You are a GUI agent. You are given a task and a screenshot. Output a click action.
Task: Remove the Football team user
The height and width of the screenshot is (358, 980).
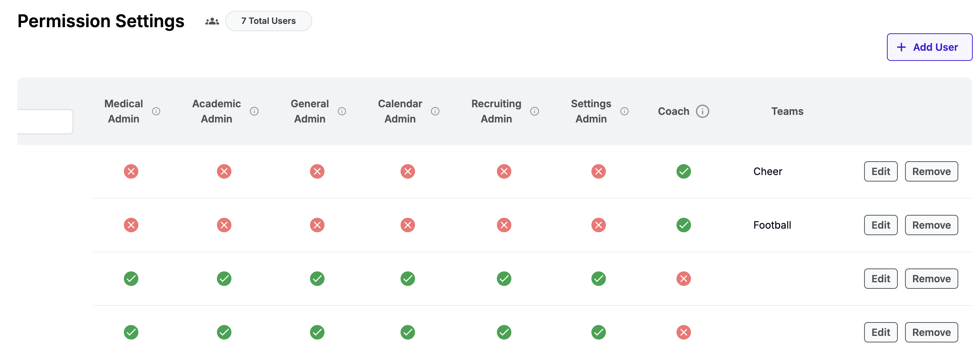pyautogui.click(x=930, y=225)
